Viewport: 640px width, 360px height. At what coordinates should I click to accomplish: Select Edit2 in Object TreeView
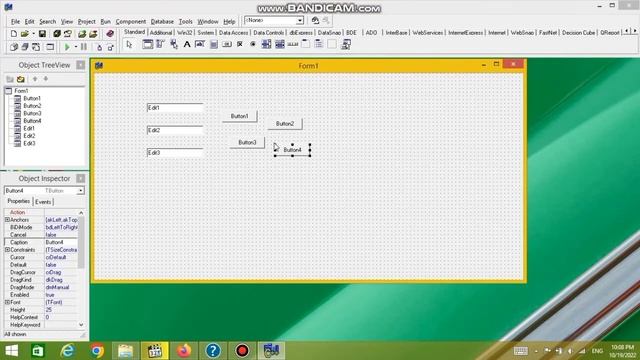coord(29,136)
